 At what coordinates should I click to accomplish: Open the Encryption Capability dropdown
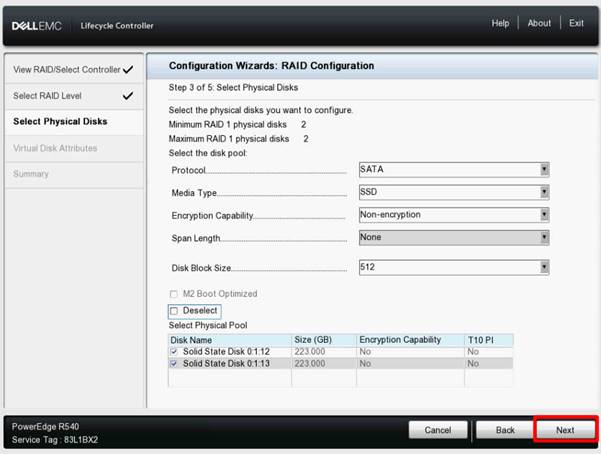click(x=454, y=215)
